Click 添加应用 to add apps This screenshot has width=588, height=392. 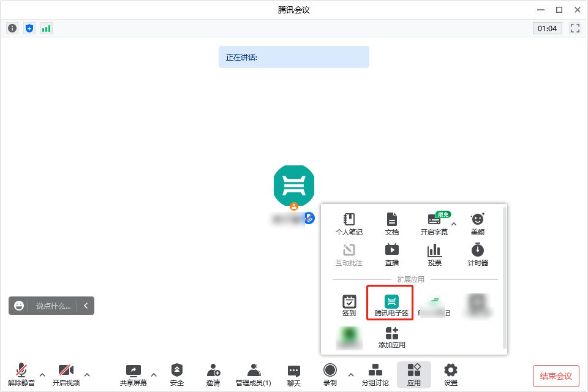click(x=392, y=337)
